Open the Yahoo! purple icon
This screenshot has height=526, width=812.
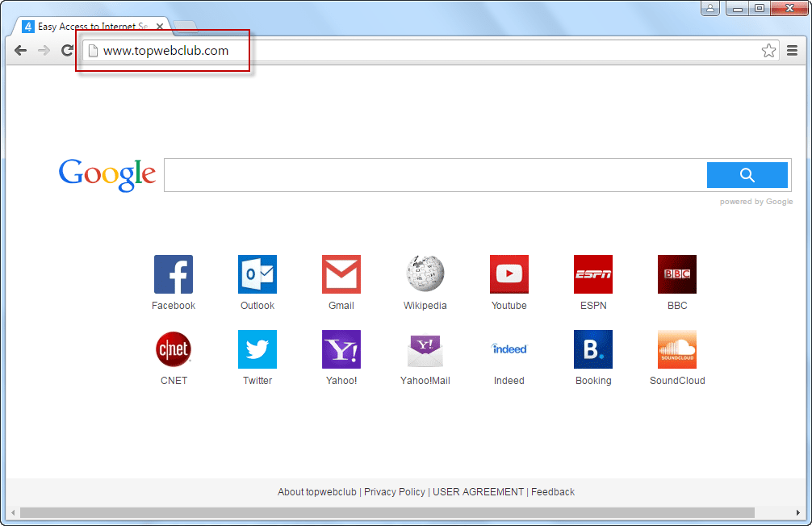341,349
